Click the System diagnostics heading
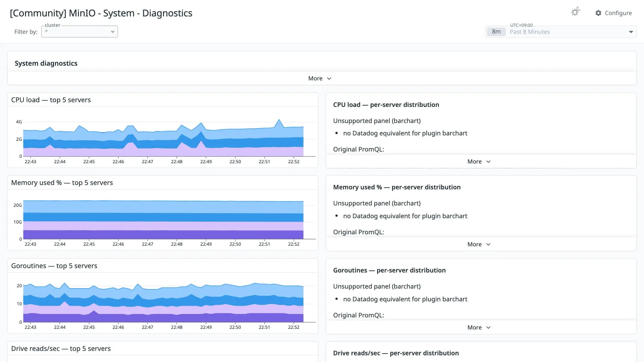 (x=46, y=63)
